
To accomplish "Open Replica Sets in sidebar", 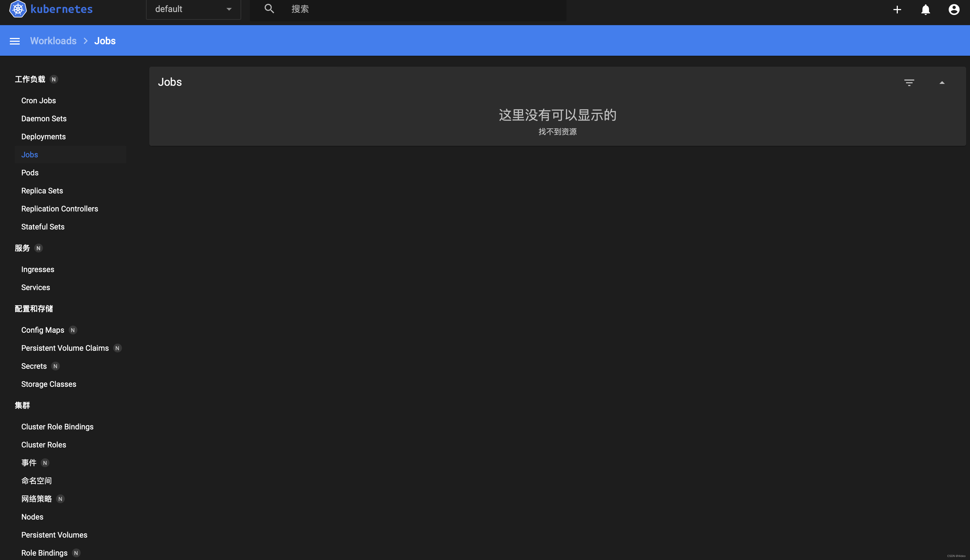I will 42,191.
